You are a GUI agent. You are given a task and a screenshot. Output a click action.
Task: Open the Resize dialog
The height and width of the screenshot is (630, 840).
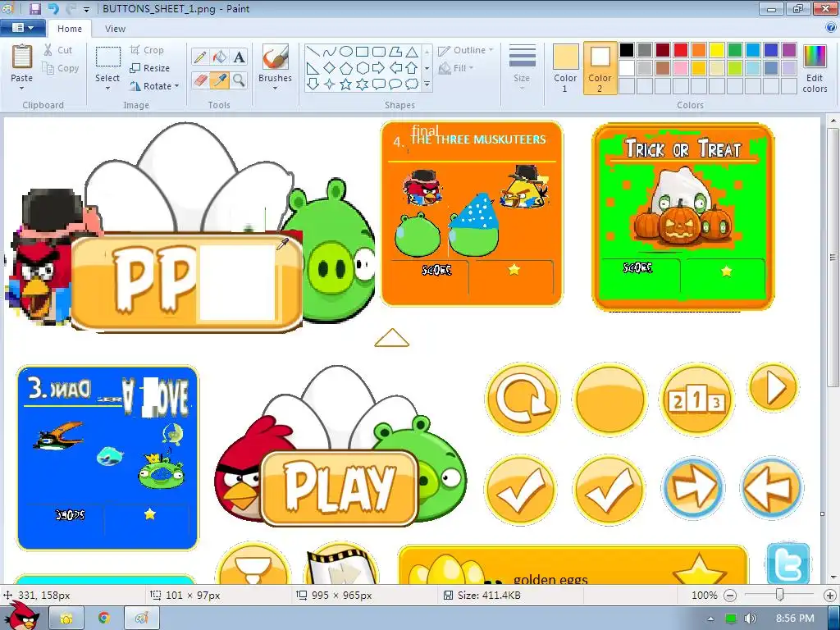point(149,68)
